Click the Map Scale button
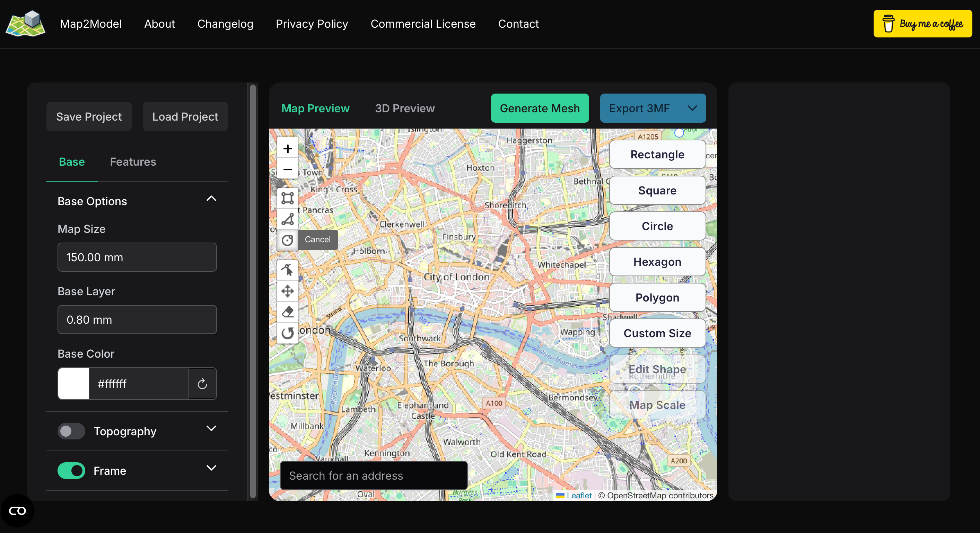 (657, 405)
